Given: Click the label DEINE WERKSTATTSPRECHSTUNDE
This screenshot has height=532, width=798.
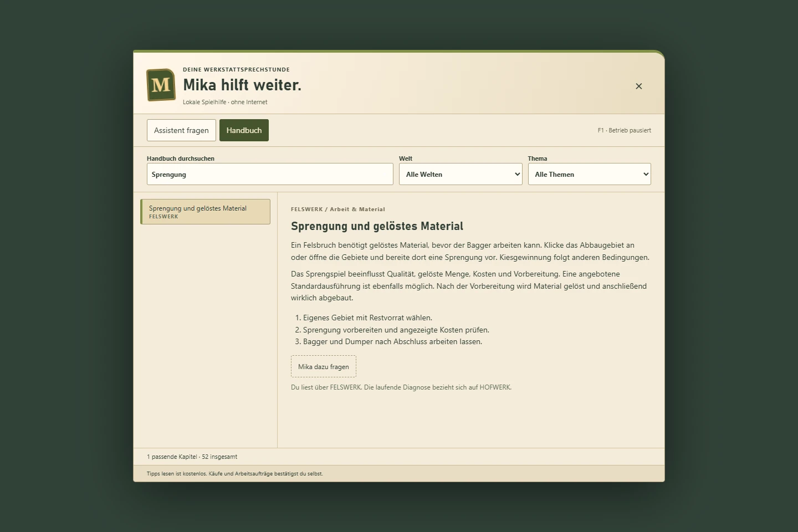Looking at the screenshot, I should coord(236,70).
